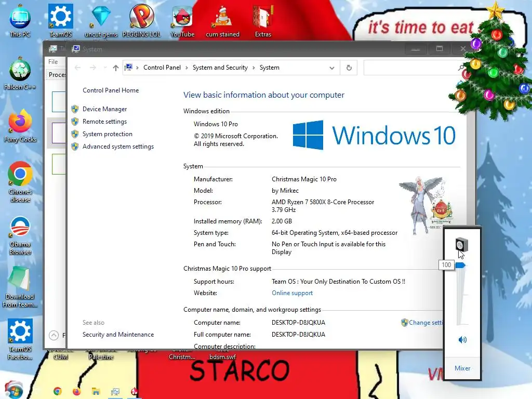532x399 pixels.
Task: Open the TeamOS gear desktop shortcut
Action: tap(60, 21)
